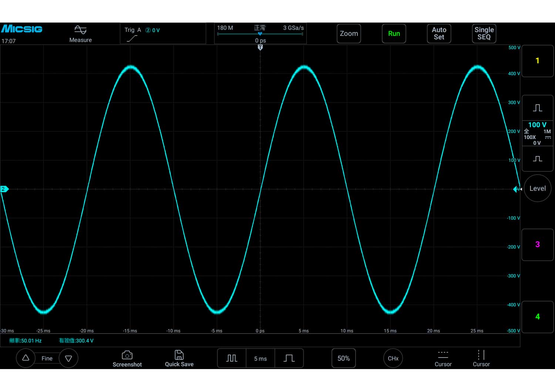Toggle channel 1 on

click(x=538, y=61)
